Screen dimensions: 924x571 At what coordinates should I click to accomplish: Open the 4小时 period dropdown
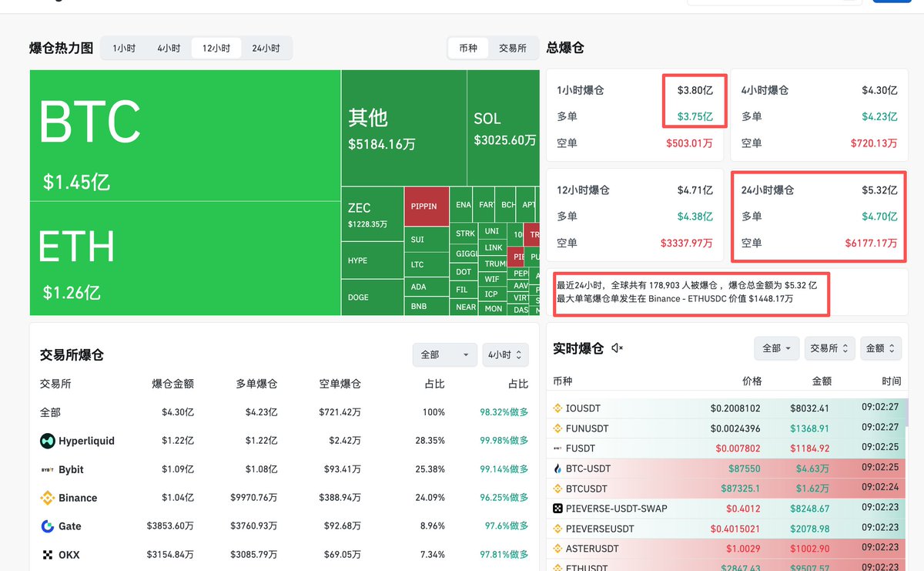(505, 354)
